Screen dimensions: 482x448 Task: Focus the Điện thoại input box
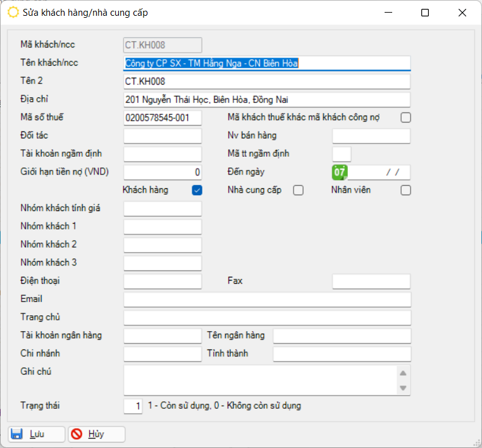(163, 281)
